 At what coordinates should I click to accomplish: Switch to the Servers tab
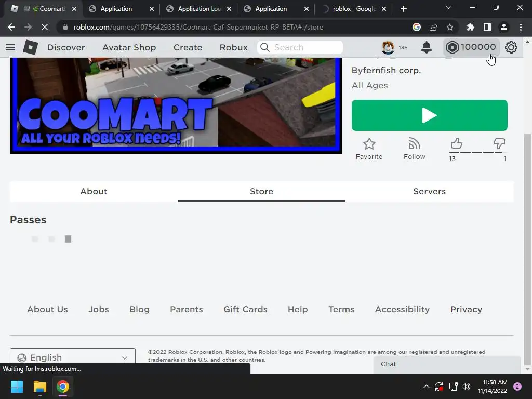point(430,191)
